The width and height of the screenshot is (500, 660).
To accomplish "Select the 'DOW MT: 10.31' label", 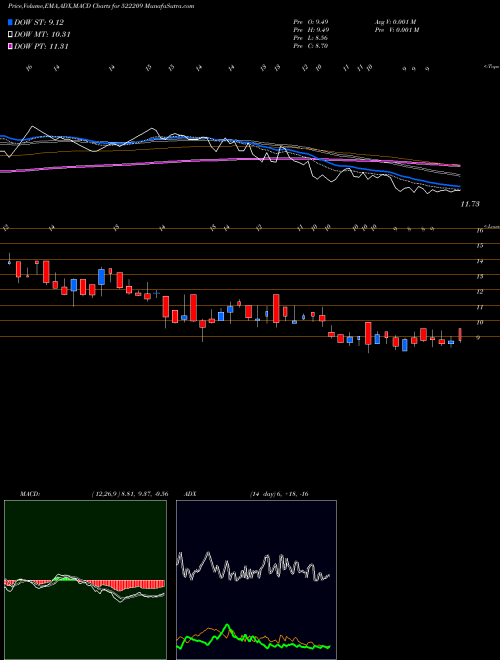I will [42, 35].
